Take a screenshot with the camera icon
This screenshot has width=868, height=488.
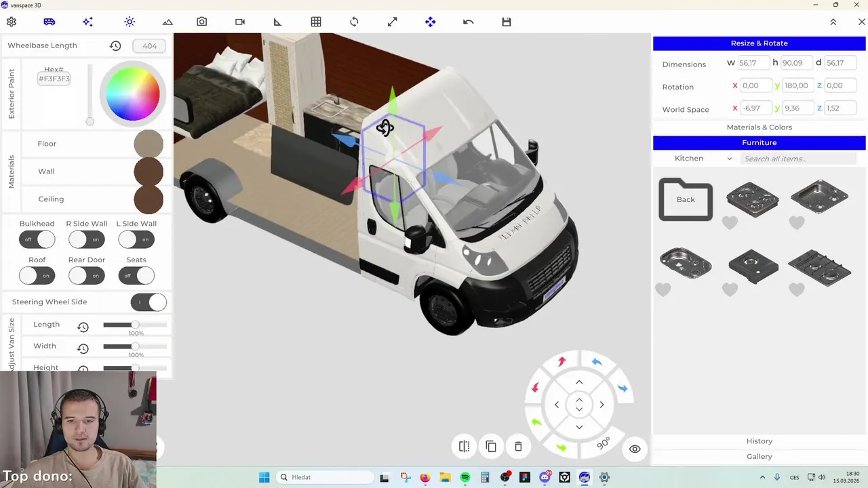(202, 22)
